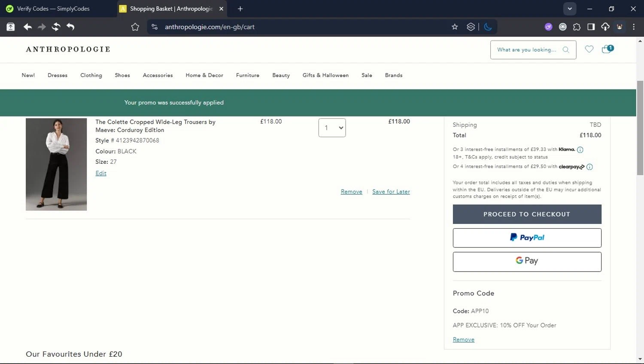This screenshot has width=644, height=364.
Task: Open the quantity dropdown showing 1
Action: (332, 128)
